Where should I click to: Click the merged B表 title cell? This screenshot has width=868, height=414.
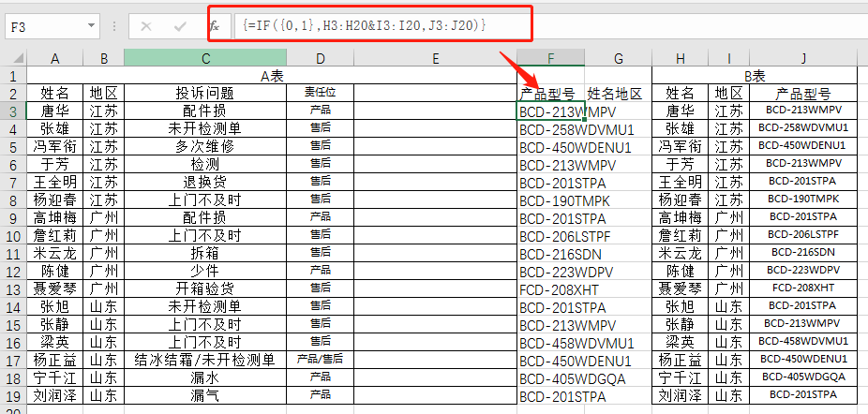pos(755,75)
